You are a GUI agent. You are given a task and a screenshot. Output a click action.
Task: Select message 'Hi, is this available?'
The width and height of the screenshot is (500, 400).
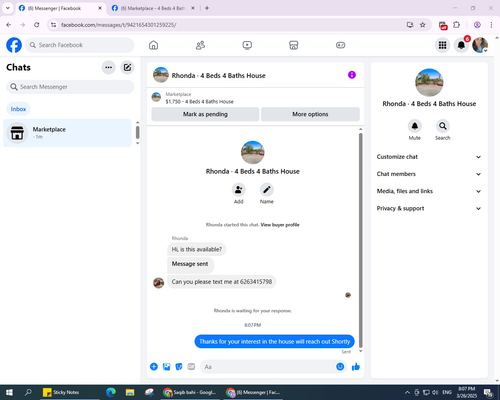[x=197, y=249]
